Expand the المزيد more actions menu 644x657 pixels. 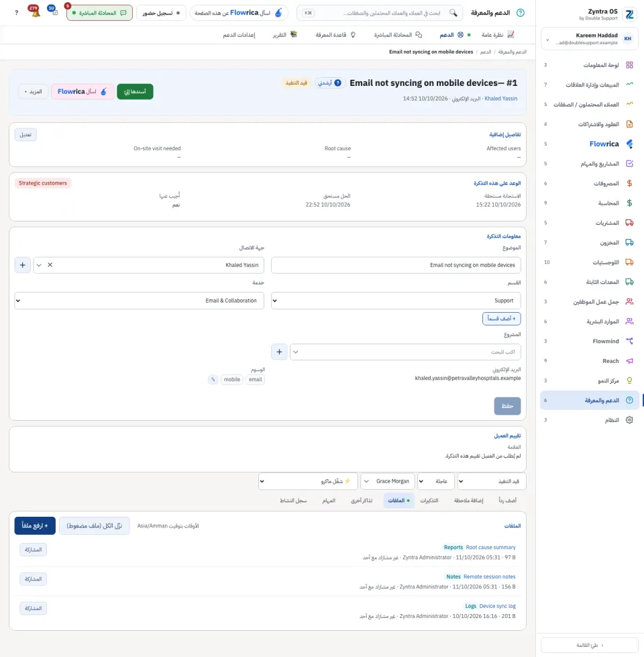pos(33,91)
